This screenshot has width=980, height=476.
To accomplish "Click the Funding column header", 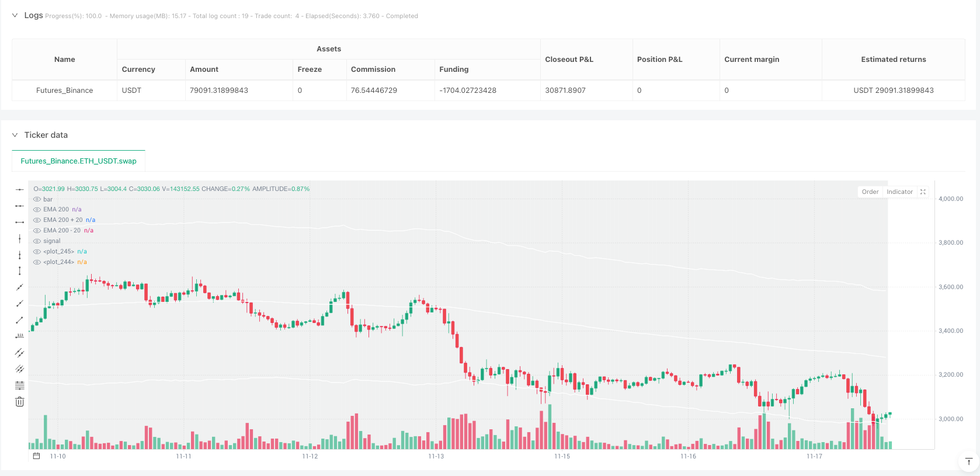I will [x=488, y=70].
